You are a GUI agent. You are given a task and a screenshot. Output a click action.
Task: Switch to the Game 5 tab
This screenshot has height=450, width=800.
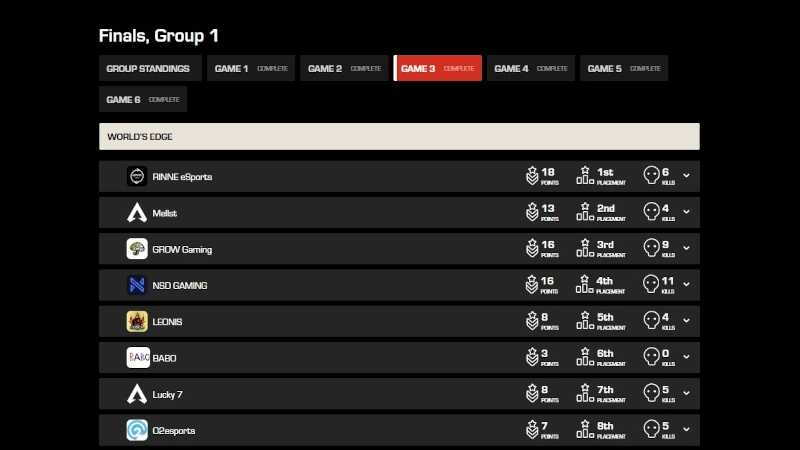[624, 68]
